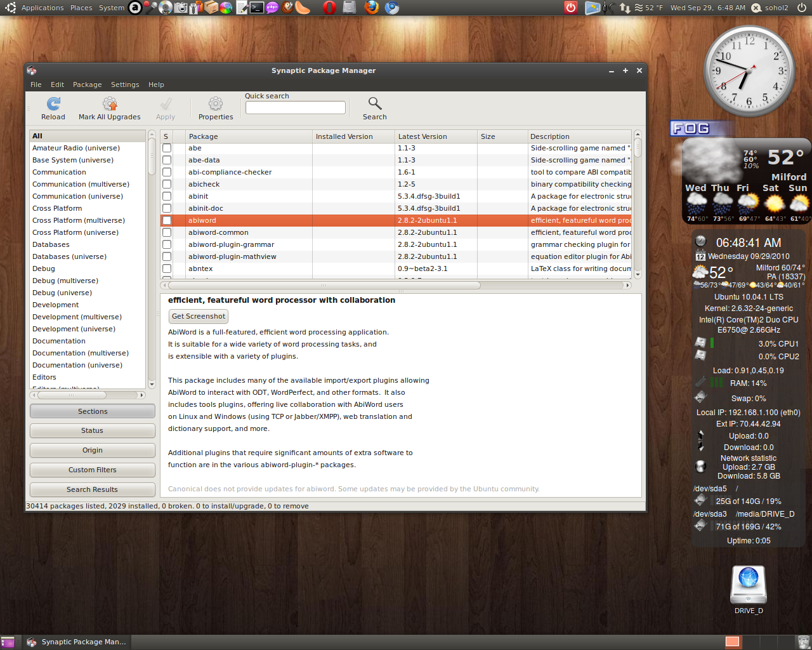Screen dimensions: 812x650
Task: Click the show desktop icon bottom-left
Action: pos(8,642)
